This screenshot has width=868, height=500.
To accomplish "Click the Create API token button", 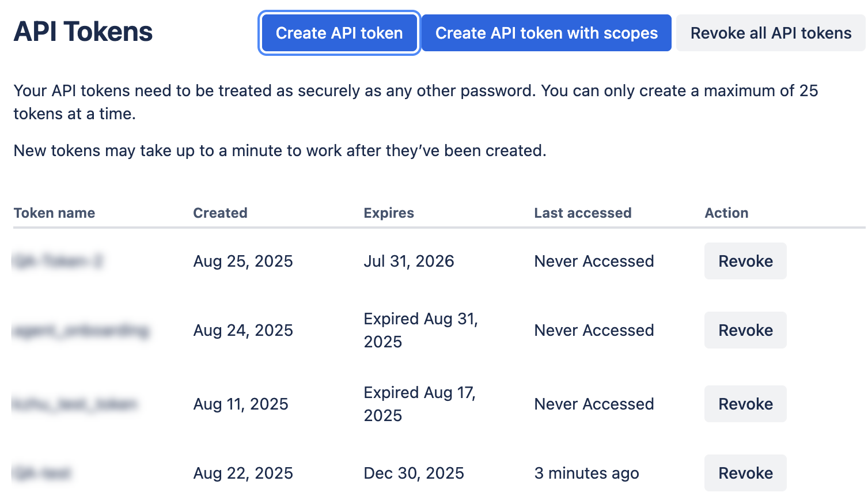I will pos(339,33).
